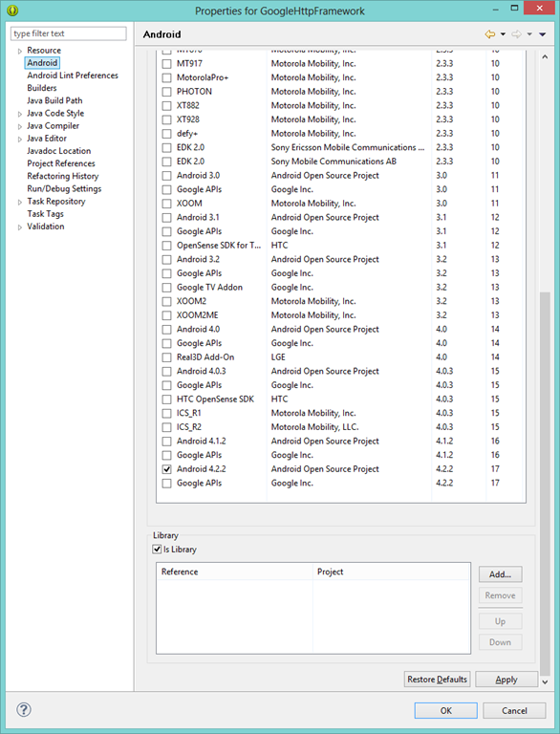Check the Android 4.0 target checkbox

166,330
